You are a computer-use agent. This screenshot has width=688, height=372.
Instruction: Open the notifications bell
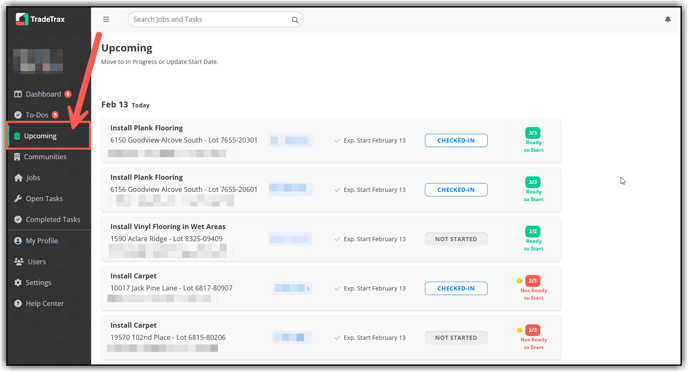point(667,19)
